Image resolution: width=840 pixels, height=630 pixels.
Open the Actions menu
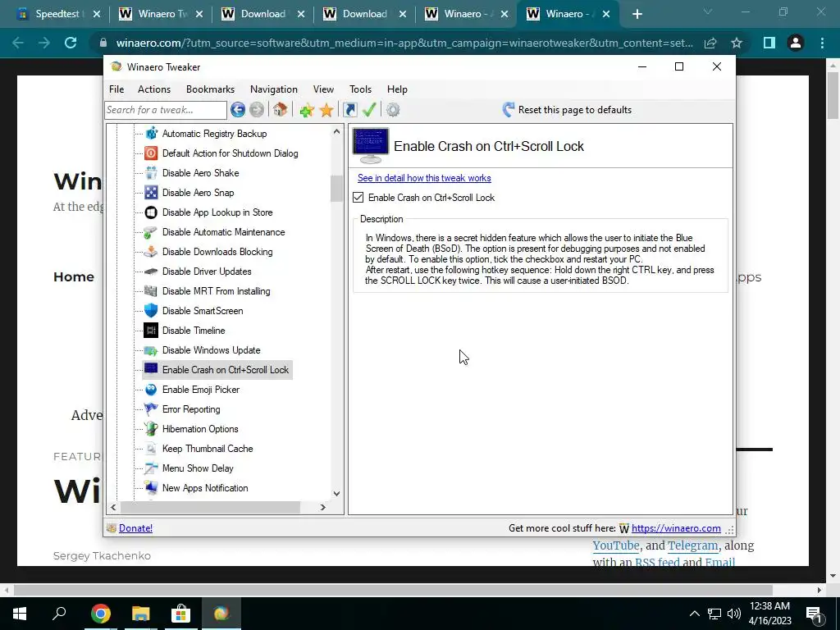pyautogui.click(x=154, y=89)
